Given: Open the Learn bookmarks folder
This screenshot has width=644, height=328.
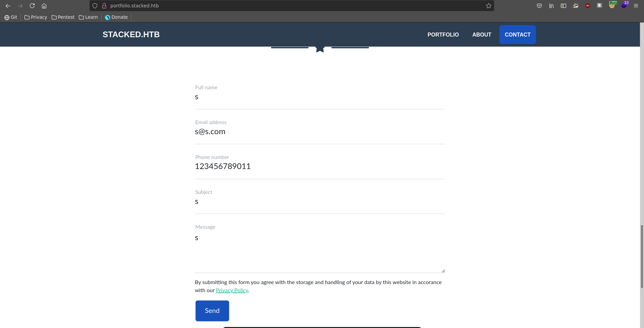Looking at the screenshot, I should [88, 17].
